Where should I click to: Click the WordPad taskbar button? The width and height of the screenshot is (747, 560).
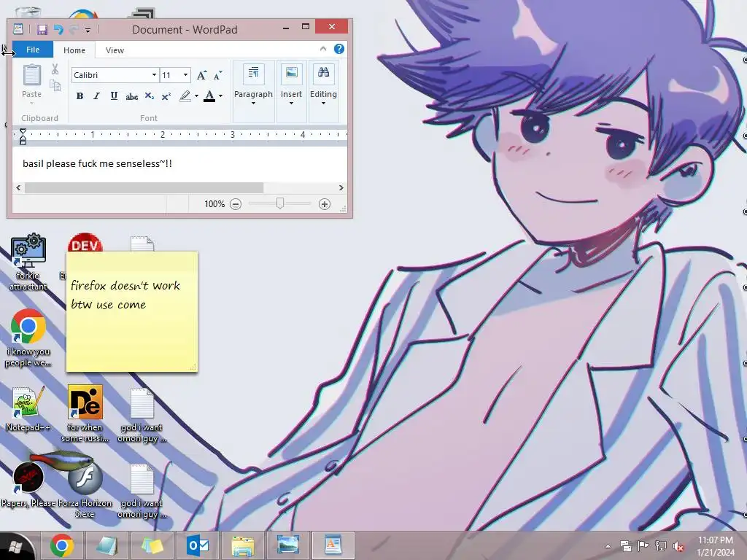(x=333, y=545)
